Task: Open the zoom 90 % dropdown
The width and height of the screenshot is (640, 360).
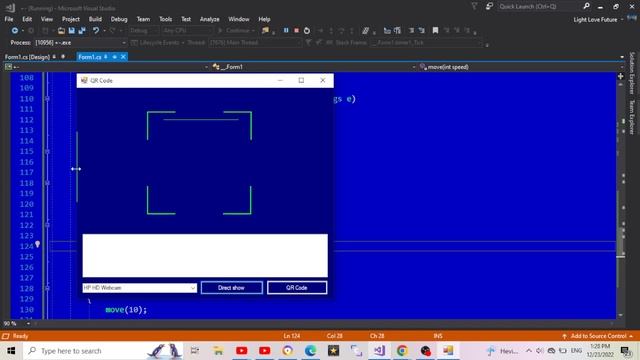Action: pos(28,323)
